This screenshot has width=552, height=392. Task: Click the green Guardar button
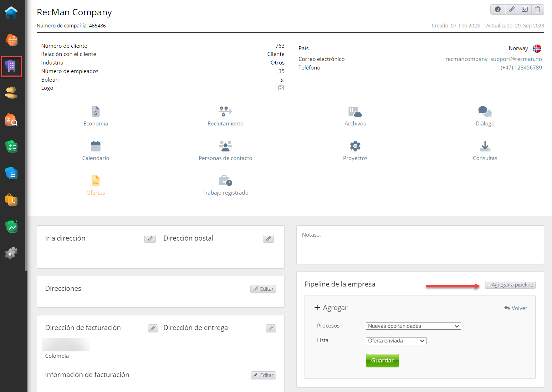tap(382, 360)
